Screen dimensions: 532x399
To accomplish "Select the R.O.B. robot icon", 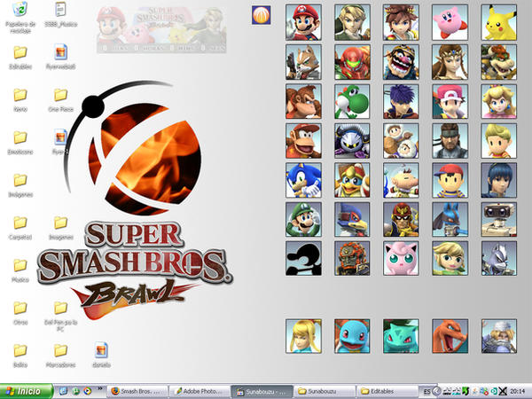I will click(498, 220).
